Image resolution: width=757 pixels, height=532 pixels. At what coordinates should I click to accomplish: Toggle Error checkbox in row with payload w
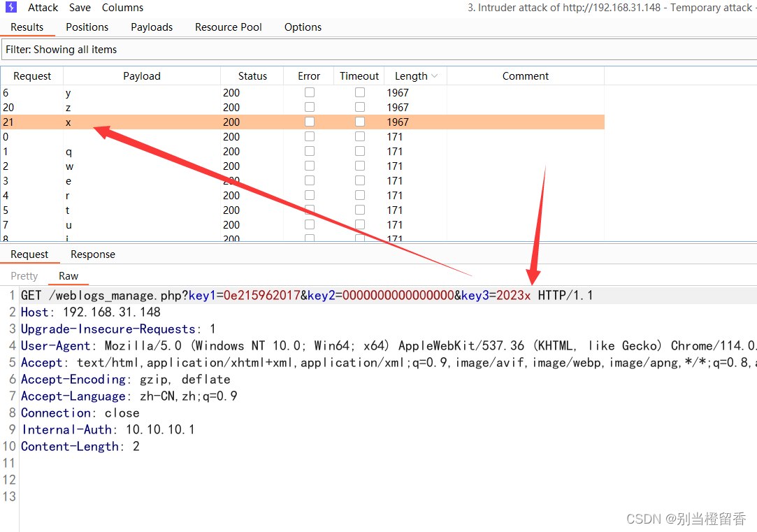coord(310,166)
